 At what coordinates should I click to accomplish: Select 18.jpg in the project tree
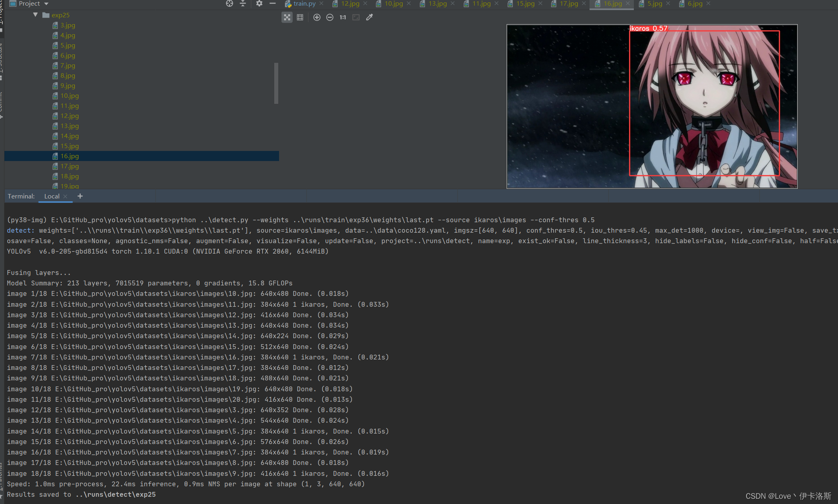click(70, 176)
